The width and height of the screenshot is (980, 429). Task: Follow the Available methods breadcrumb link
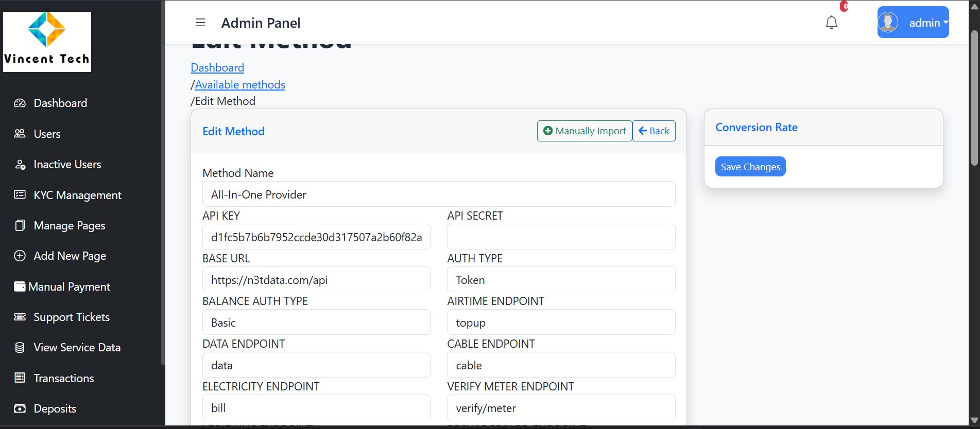point(240,84)
